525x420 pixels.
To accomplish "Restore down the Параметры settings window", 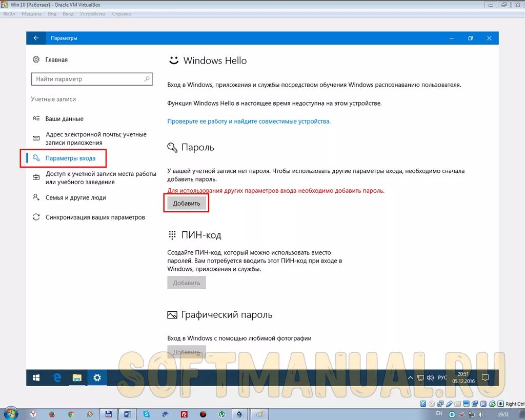I will pyautogui.click(x=471, y=38).
